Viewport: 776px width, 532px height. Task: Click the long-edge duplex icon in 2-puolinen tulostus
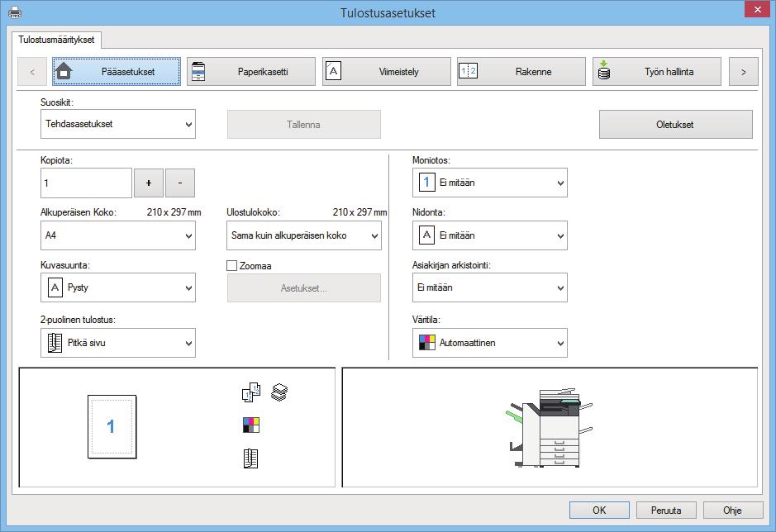[x=55, y=343]
